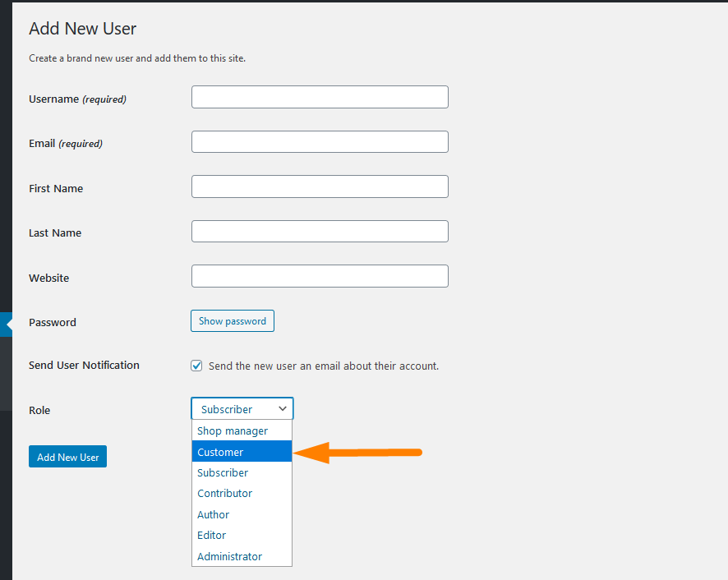Click the Show password button

tap(233, 321)
